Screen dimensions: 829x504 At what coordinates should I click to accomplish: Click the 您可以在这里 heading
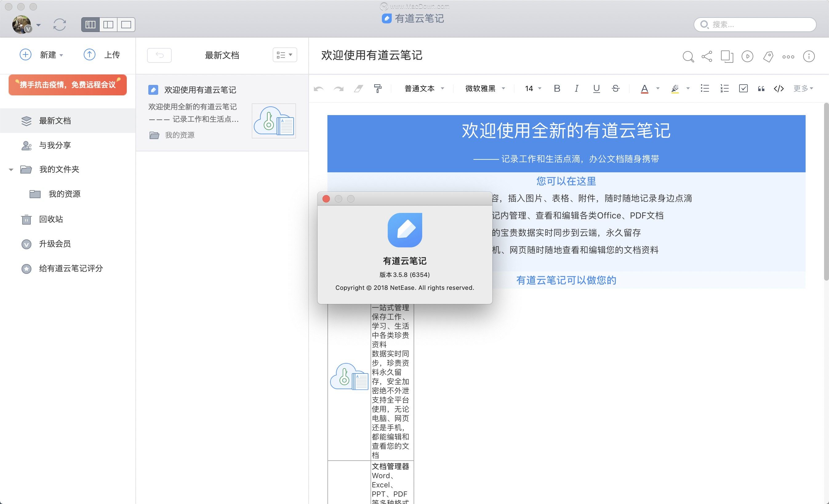[566, 181]
